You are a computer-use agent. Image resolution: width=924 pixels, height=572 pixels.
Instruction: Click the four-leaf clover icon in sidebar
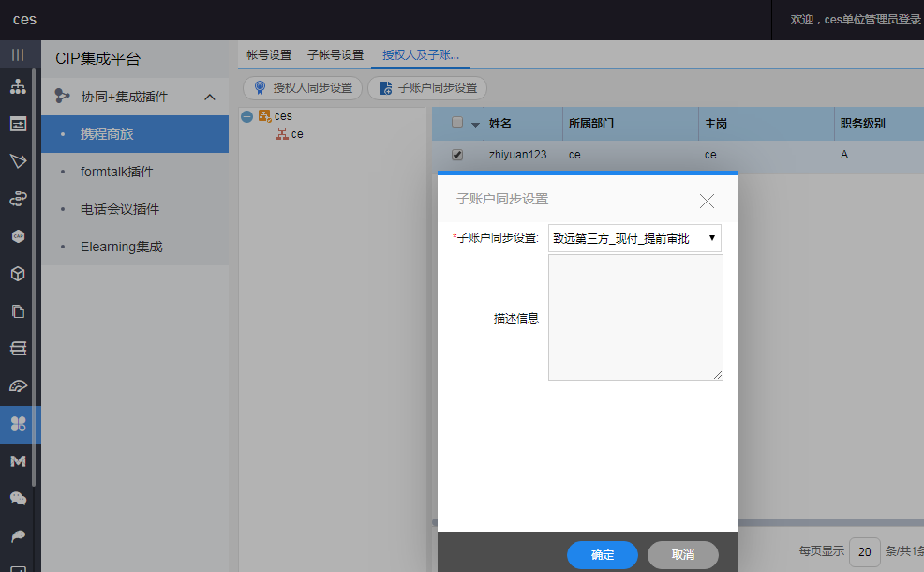18,424
